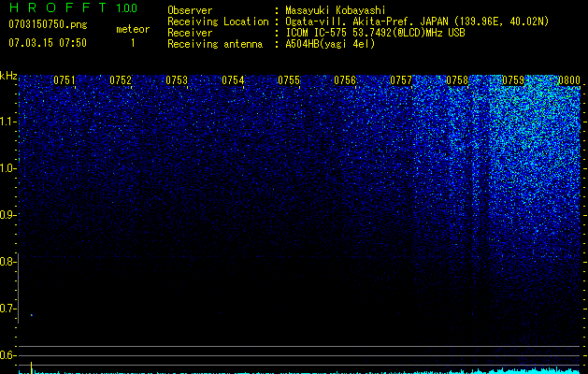Image resolution: width=588 pixels, height=374 pixels.
Task: Click the 0.7 kHz axis label
Action: coord(7,309)
